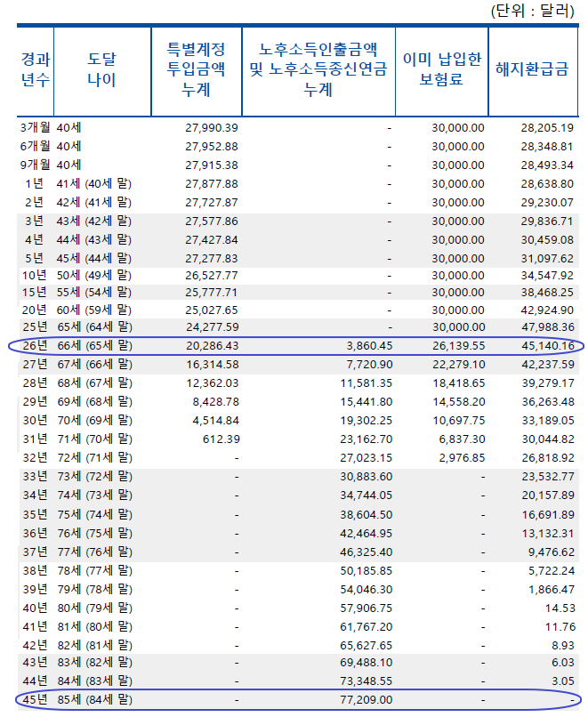This screenshot has width=588, height=717.
Task: Select the value 27,023.15
Action: [x=366, y=459]
